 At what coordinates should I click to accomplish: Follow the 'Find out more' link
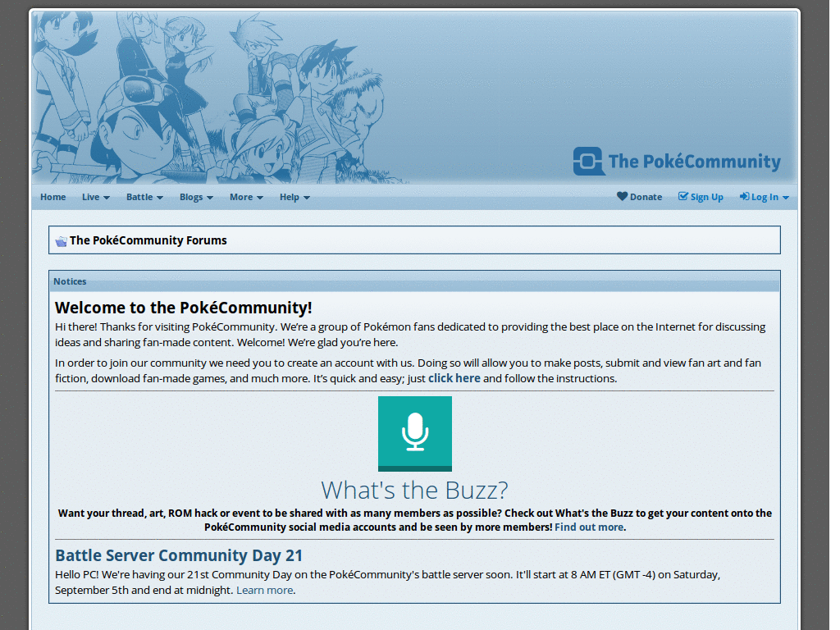point(589,527)
